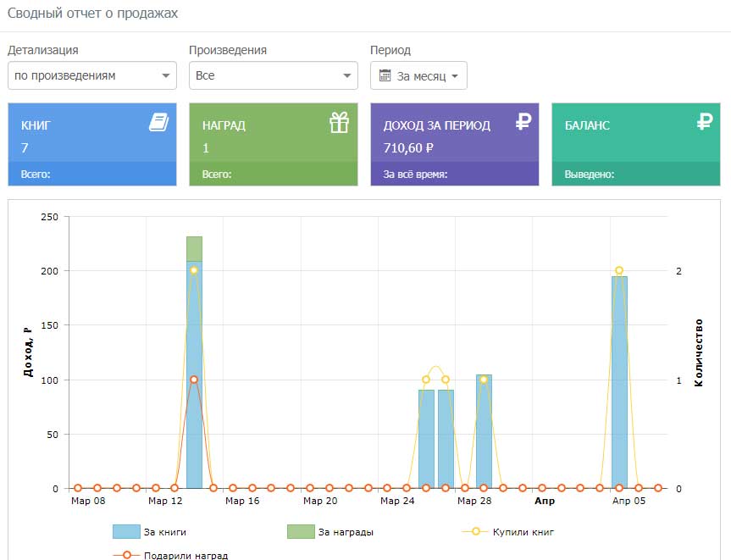The height and width of the screenshot is (560, 731).
Task: Toggle the 'Подарили наград' legend line
Action: 170,555
